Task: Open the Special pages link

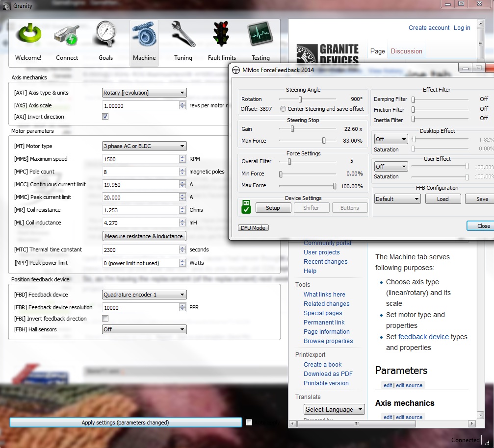Action: click(323, 313)
